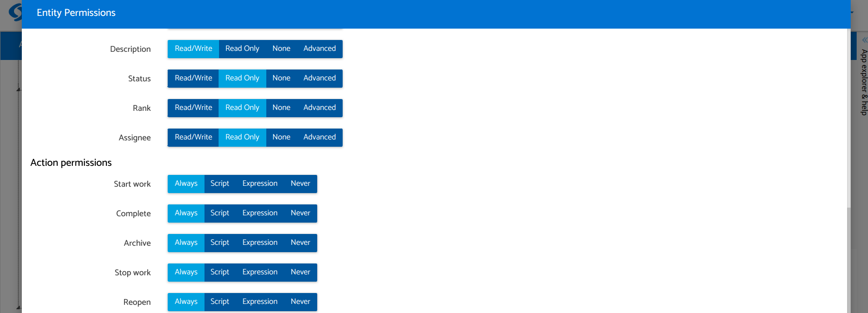Expand the App explorer & help panel
Viewport: 868px width, 313px height.
pyautogui.click(x=864, y=40)
